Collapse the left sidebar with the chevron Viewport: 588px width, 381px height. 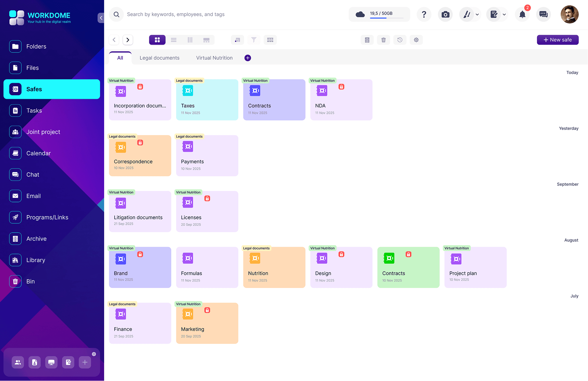[101, 17]
